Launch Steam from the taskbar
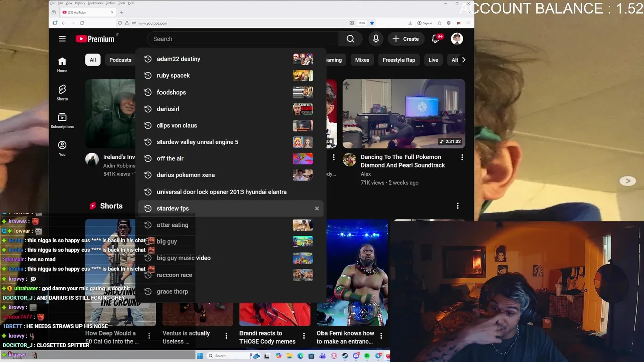 (345, 356)
